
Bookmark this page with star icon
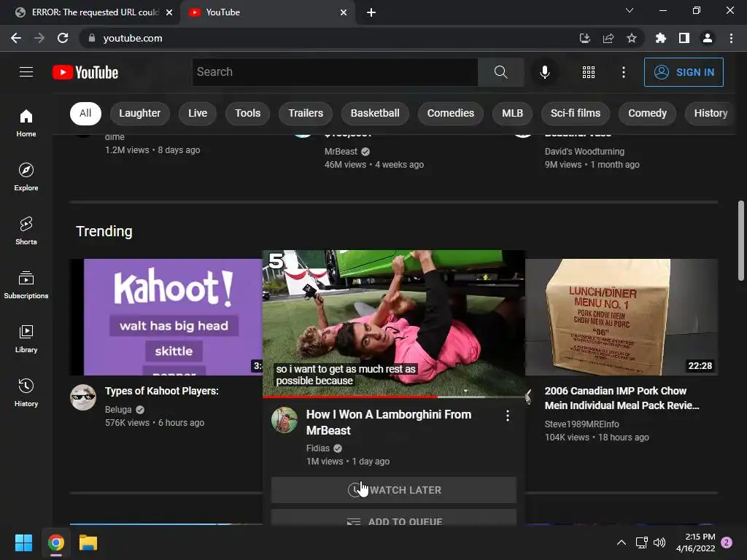(631, 38)
